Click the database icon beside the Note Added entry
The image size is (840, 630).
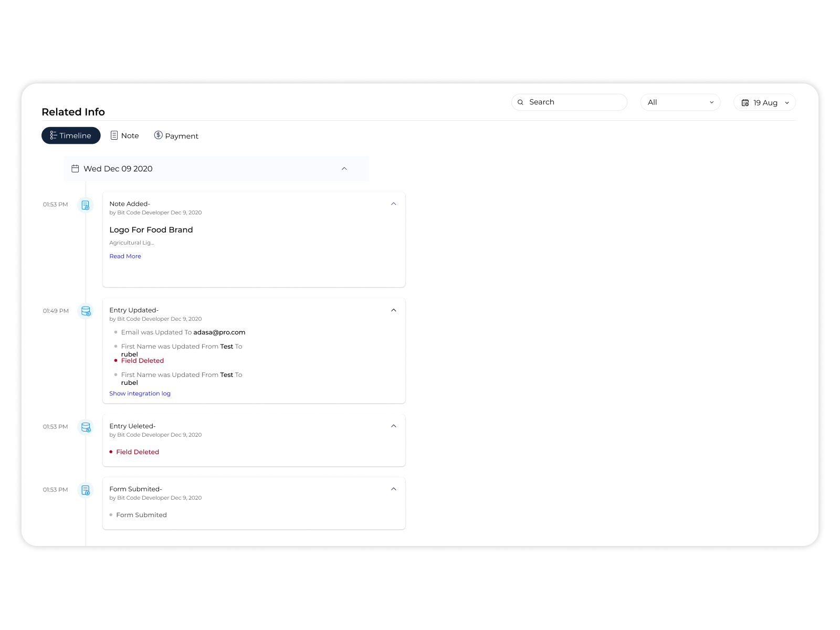coord(85,205)
